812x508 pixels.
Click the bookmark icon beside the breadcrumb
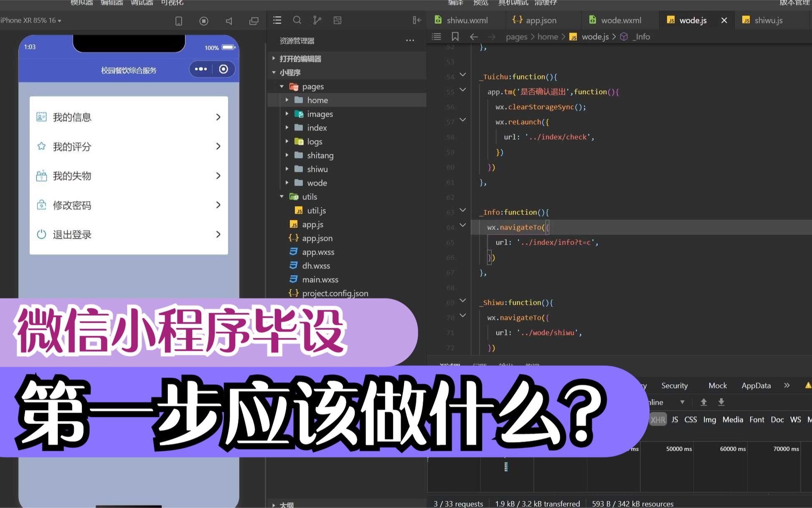point(455,37)
